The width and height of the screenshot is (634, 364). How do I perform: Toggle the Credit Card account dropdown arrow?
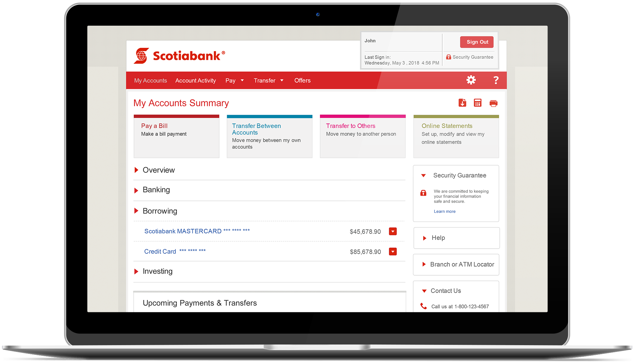click(392, 252)
